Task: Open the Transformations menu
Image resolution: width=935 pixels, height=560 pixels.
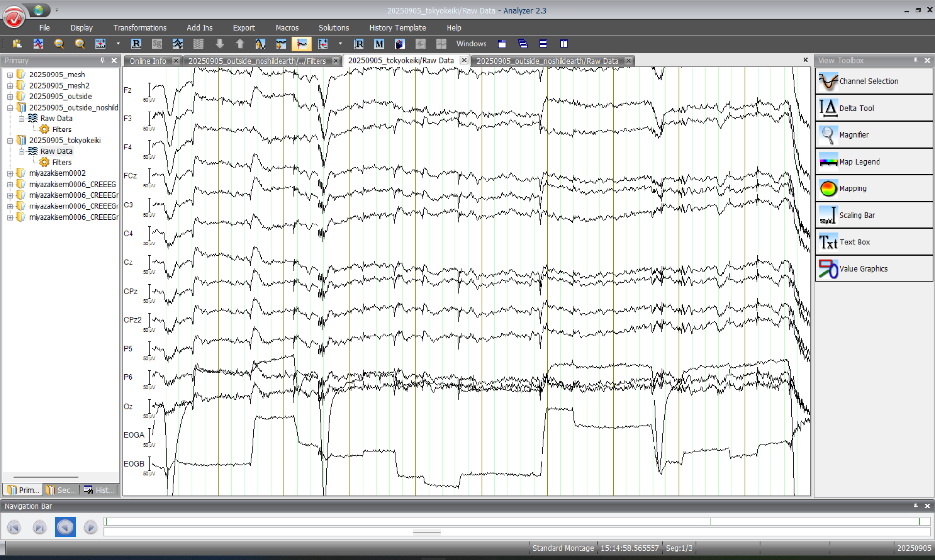Action: (140, 28)
